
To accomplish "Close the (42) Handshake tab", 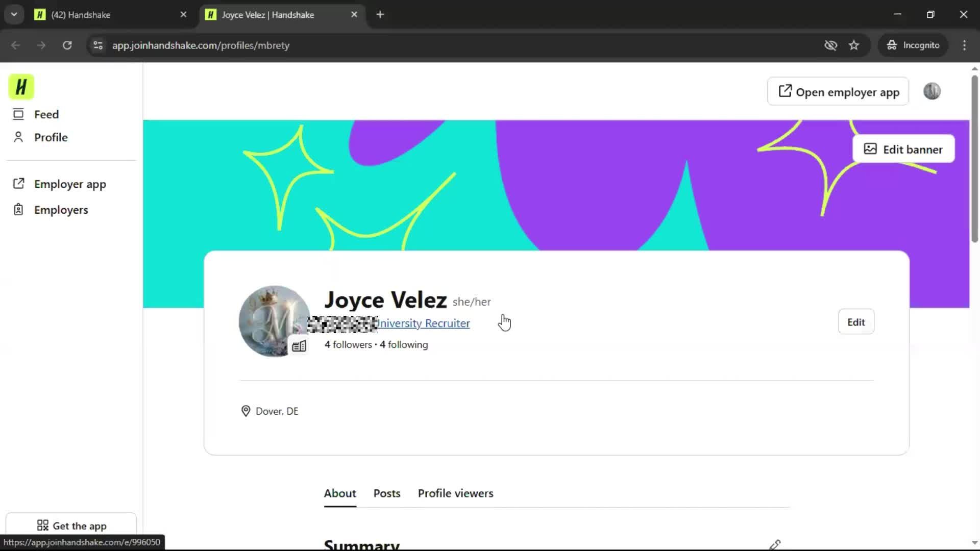I will (183, 15).
